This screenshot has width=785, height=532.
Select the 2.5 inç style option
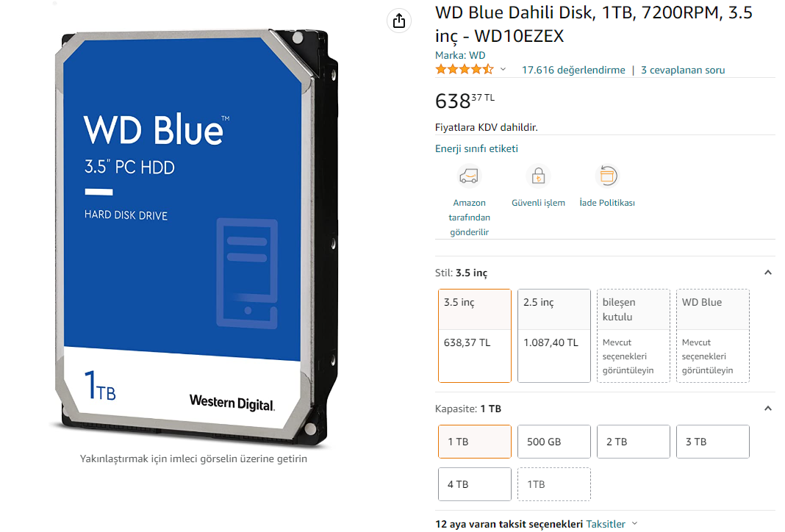554,336
